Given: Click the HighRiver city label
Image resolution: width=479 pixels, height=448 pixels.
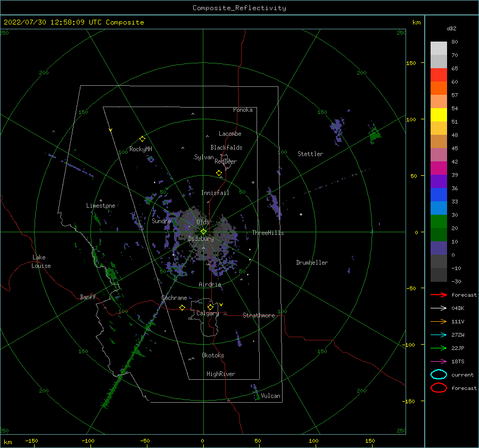Looking at the screenshot, I should coord(221,374).
